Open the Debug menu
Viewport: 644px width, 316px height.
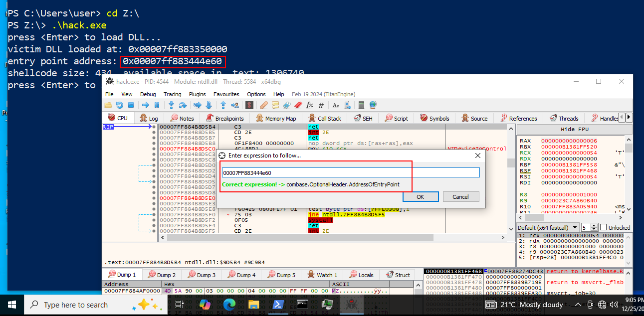coord(148,94)
